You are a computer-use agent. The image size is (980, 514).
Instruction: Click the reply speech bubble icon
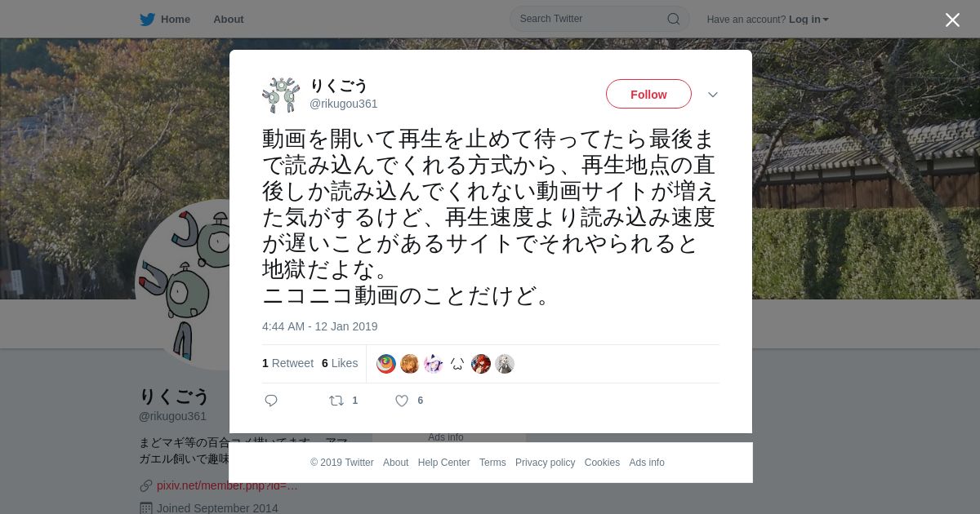[271, 401]
